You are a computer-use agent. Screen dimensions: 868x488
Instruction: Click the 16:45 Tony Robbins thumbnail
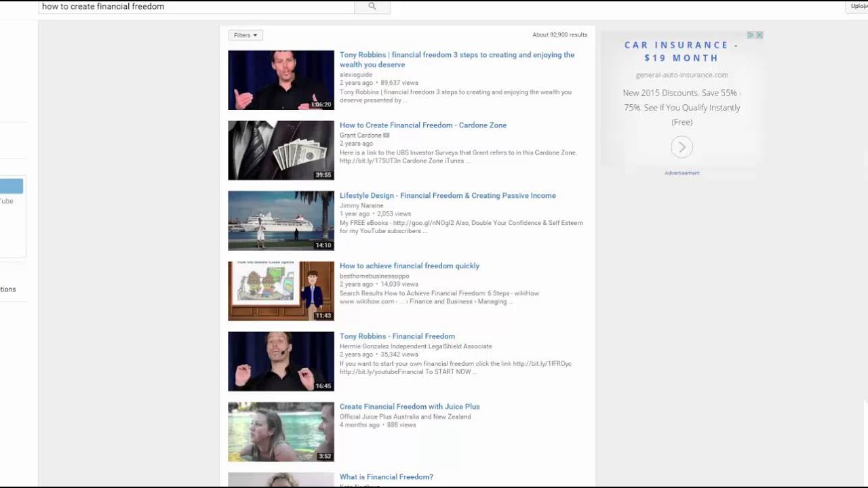tap(281, 362)
